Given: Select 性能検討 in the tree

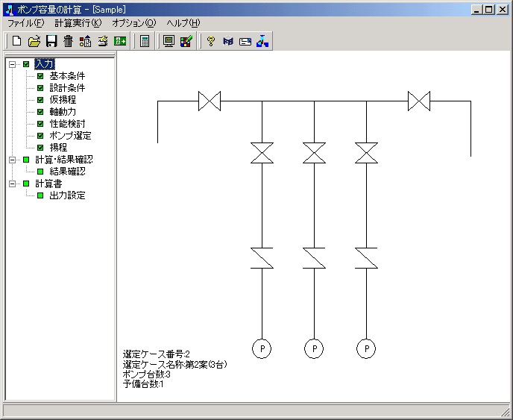Looking at the screenshot, I should point(67,124).
